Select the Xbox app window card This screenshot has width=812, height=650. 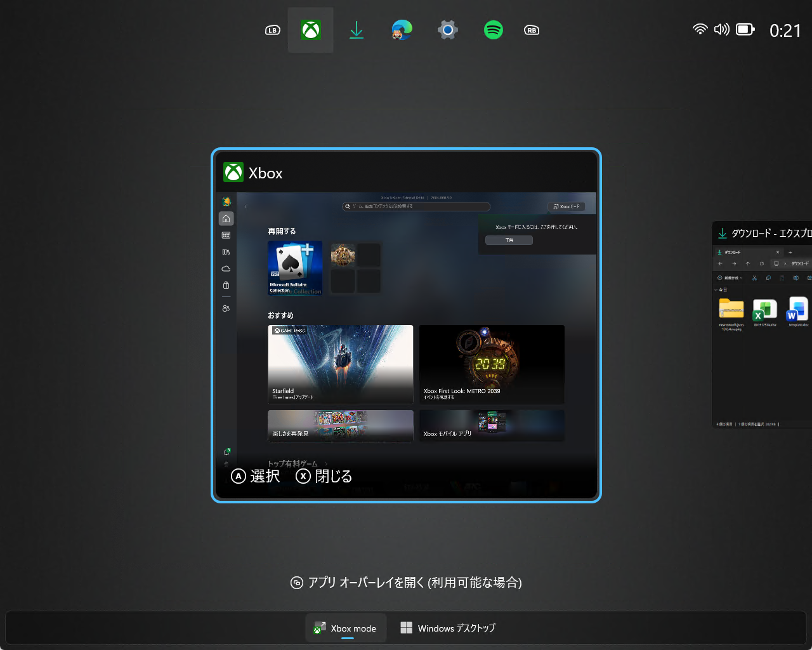406,326
